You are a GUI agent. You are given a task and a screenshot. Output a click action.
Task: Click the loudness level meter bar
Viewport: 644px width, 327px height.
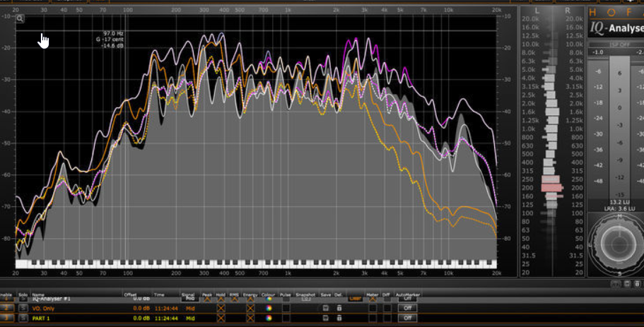pos(619,127)
